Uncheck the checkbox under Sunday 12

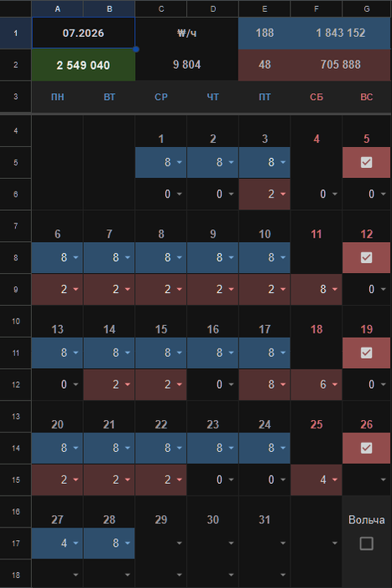tap(366, 258)
